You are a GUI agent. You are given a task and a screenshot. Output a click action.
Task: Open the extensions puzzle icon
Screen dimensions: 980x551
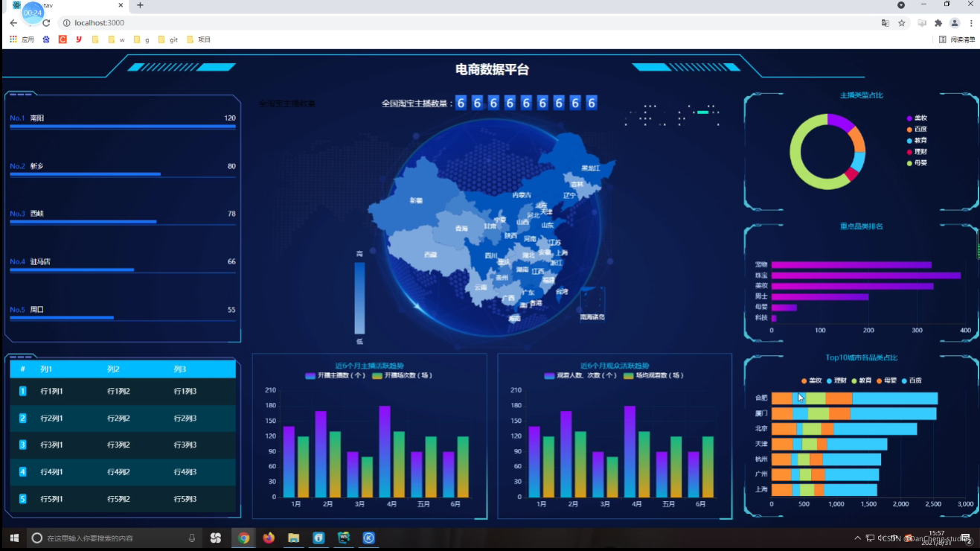pos(938,23)
